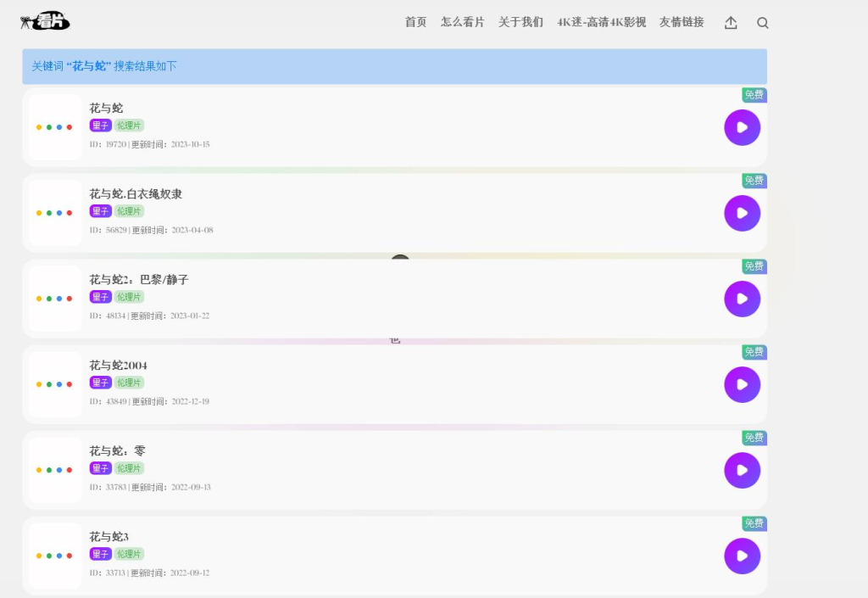Click green 伦理片 tag under 花与蛇 ID 19720
Image resolution: width=868 pixels, height=598 pixels.
129,126
